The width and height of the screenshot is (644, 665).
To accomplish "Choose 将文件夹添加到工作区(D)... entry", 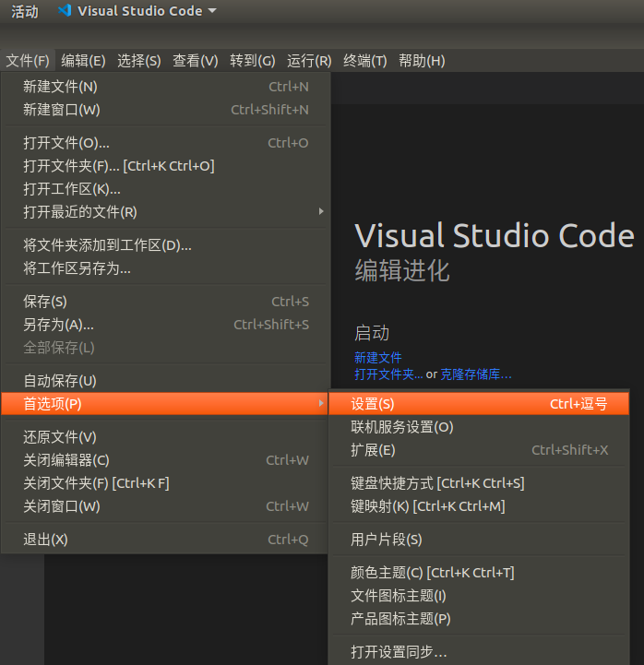I will coord(166,245).
